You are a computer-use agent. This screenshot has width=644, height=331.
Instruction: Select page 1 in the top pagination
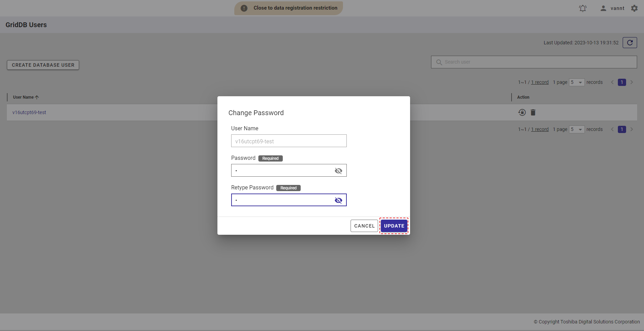622,82
